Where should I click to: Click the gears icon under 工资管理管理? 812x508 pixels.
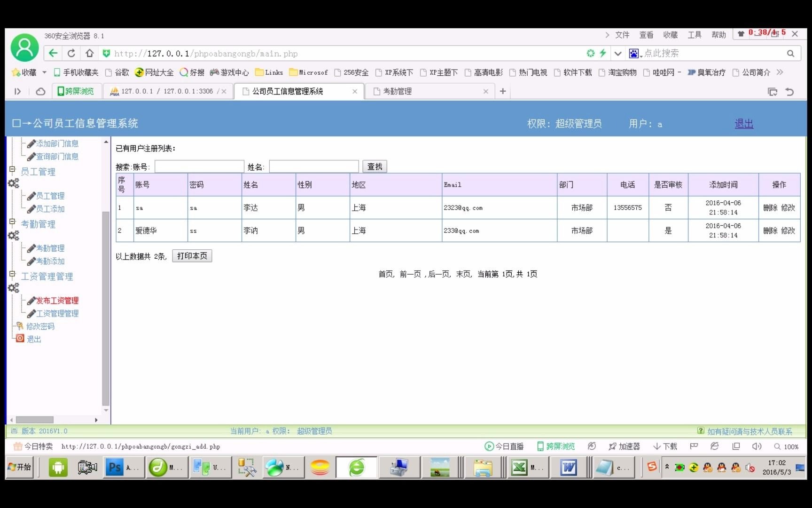pos(14,288)
